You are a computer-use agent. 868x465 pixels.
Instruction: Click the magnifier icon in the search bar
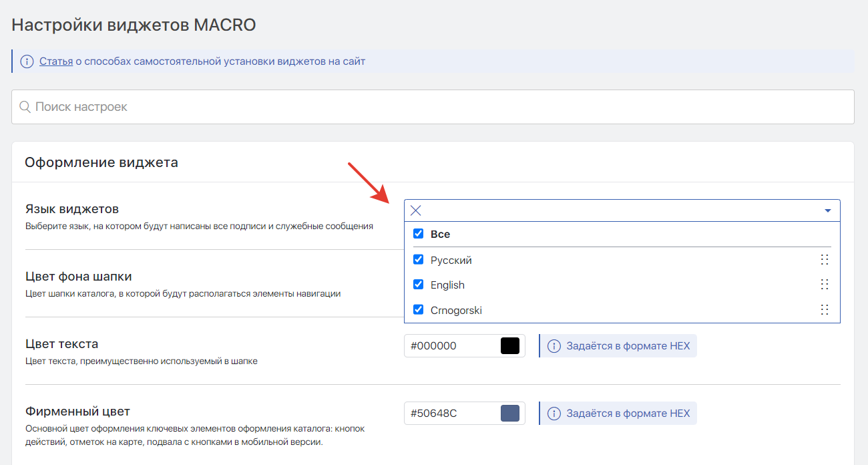coord(25,107)
